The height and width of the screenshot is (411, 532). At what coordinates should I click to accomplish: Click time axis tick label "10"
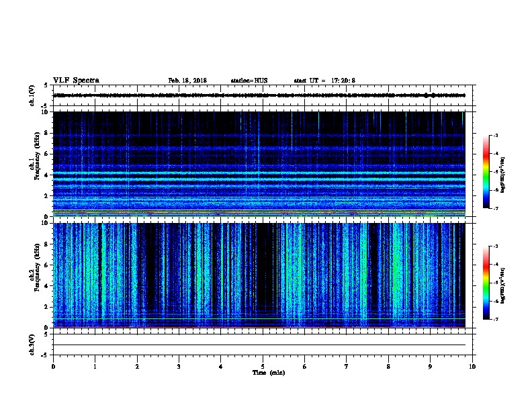pyautogui.click(x=472, y=367)
